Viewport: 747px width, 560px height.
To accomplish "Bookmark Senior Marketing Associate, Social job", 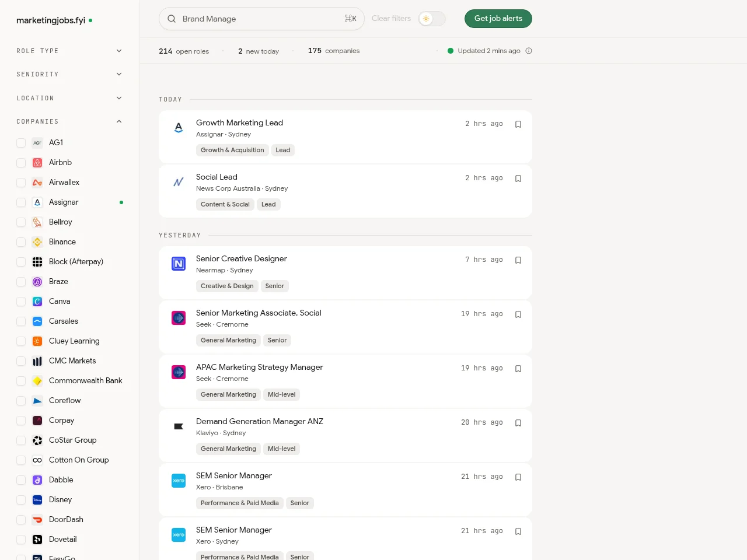I will (x=518, y=314).
